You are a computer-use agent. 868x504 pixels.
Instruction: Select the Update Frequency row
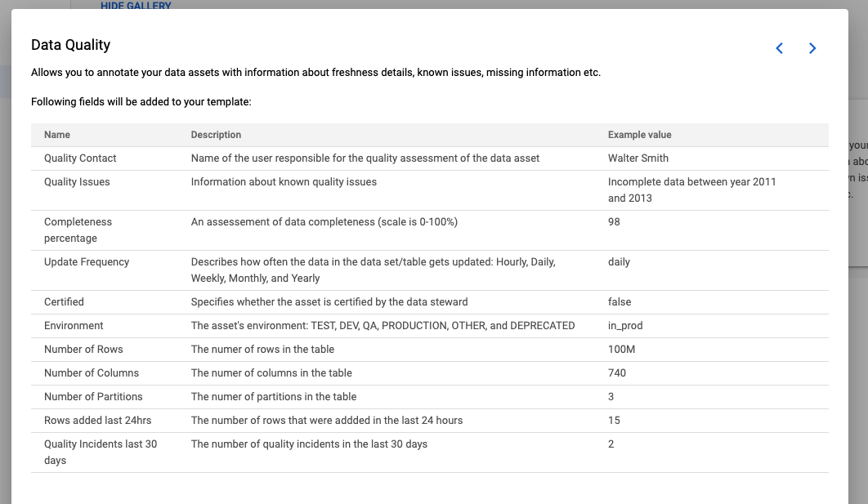coord(87,261)
